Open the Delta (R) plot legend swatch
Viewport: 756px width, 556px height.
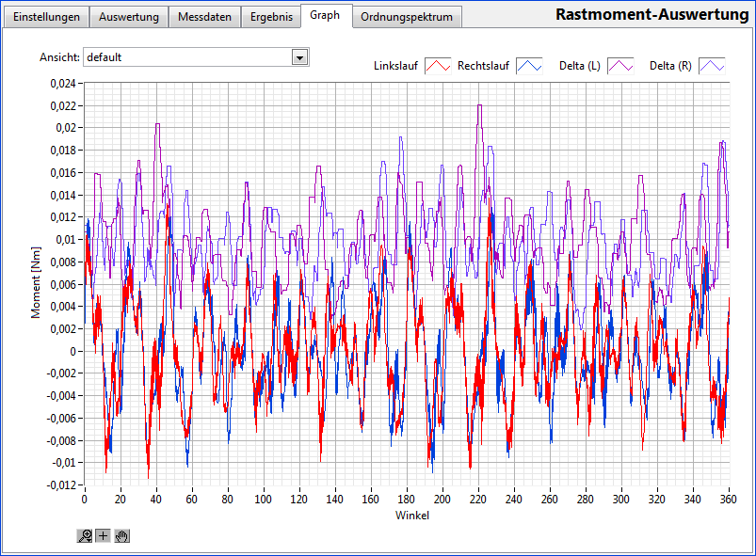[x=712, y=66]
